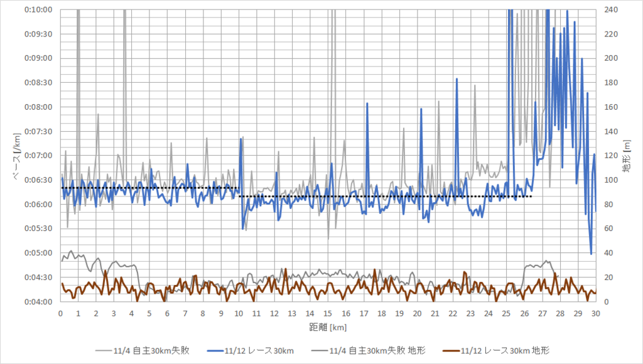
Task: Click the distance axis label 10
Action: [x=239, y=314]
